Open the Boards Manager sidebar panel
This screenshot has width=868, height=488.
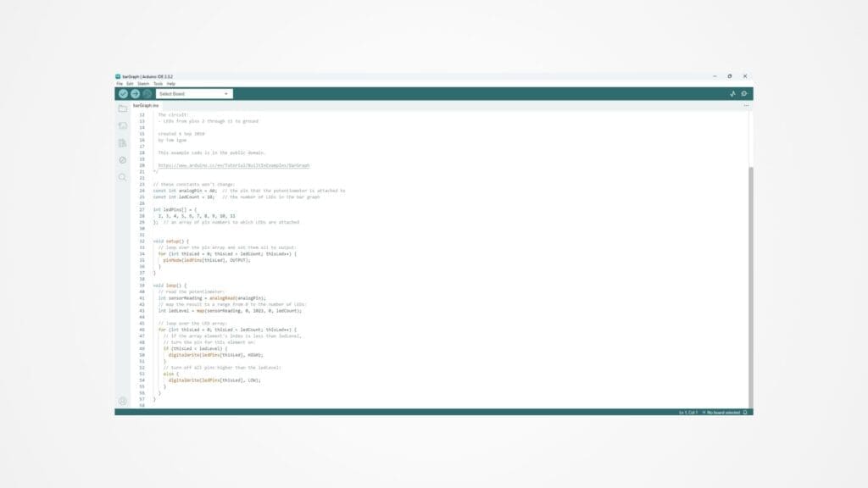pos(123,126)
